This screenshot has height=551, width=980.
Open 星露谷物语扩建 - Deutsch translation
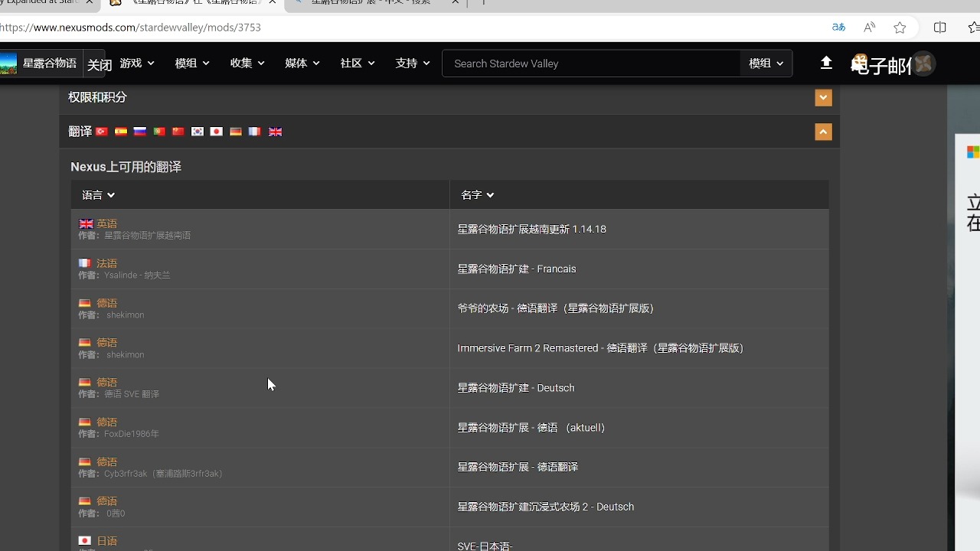(516, 388)
